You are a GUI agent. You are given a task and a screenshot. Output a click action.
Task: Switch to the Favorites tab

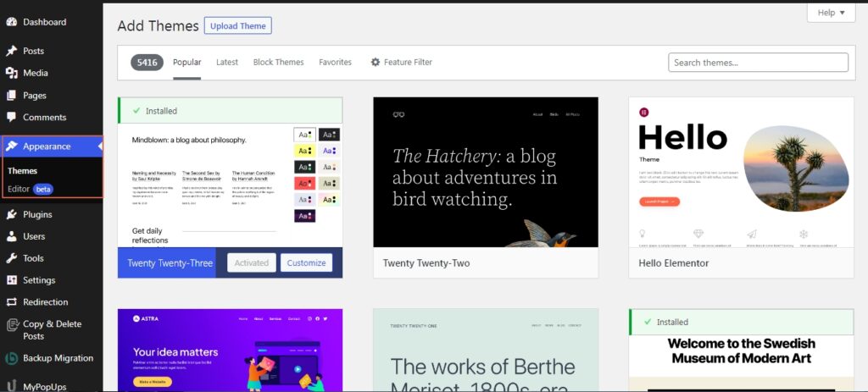(336, 63)
